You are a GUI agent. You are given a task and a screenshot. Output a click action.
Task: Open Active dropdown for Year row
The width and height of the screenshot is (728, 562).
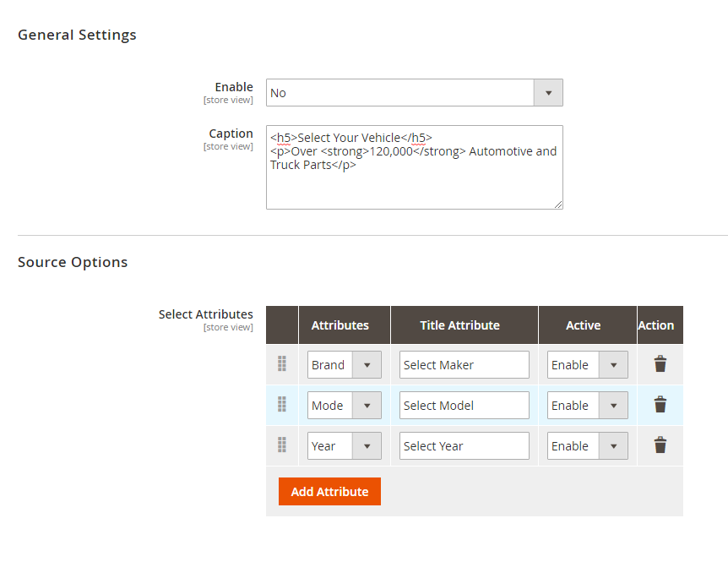(x=587, y=446)
